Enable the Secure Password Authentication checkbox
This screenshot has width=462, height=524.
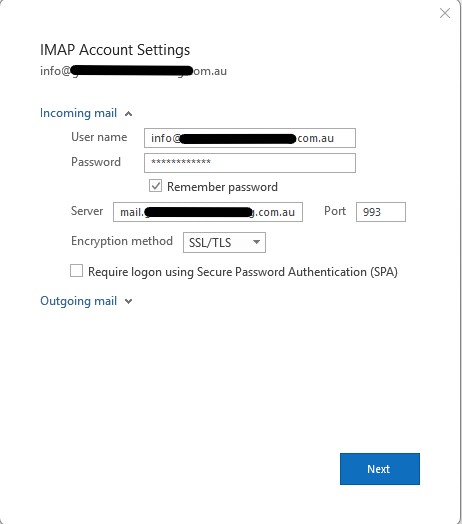point(77,271)
